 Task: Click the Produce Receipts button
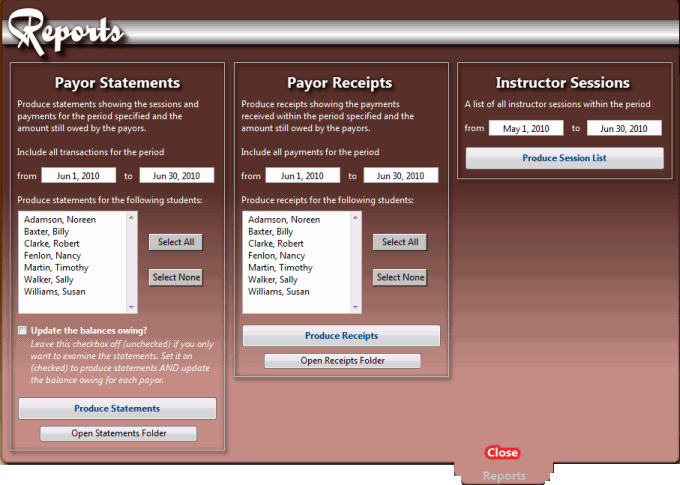pyautogui.click(x=341, y=336)
